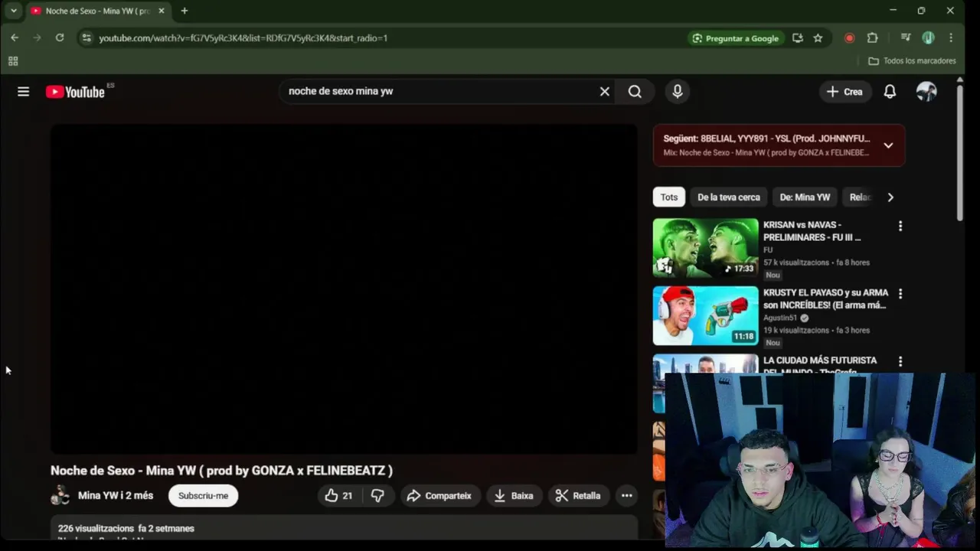The height and width of the screenshot is (551, 980).
Task: Open Todos los marcadores folder
Action: point(912,61)
